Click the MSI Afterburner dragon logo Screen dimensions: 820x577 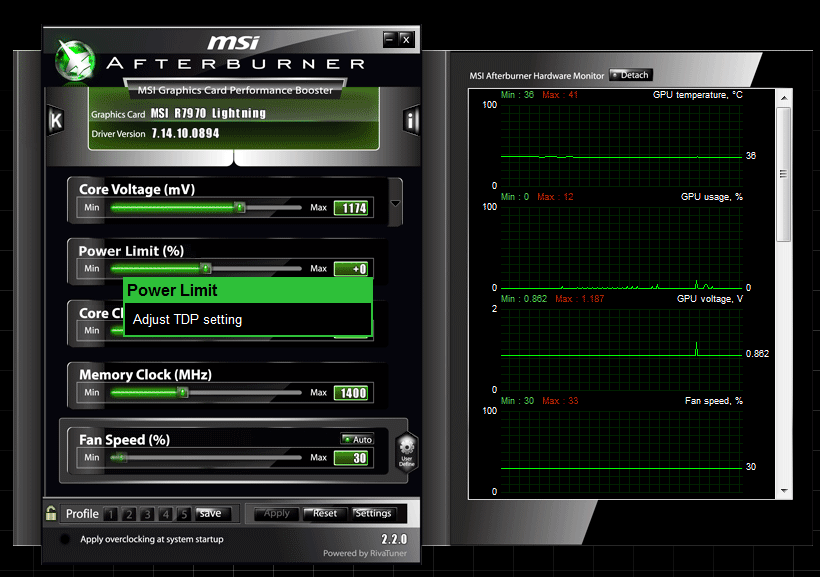click(x=76, y=61)
